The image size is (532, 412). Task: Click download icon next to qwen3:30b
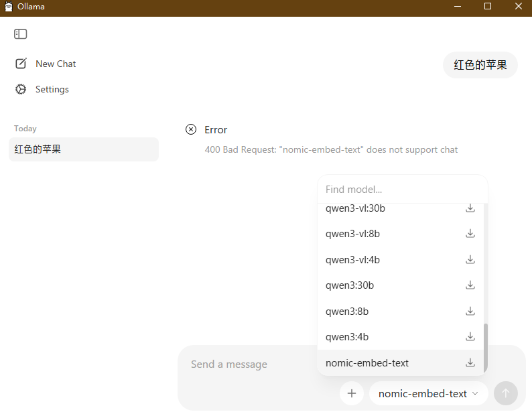click(470, 285)
